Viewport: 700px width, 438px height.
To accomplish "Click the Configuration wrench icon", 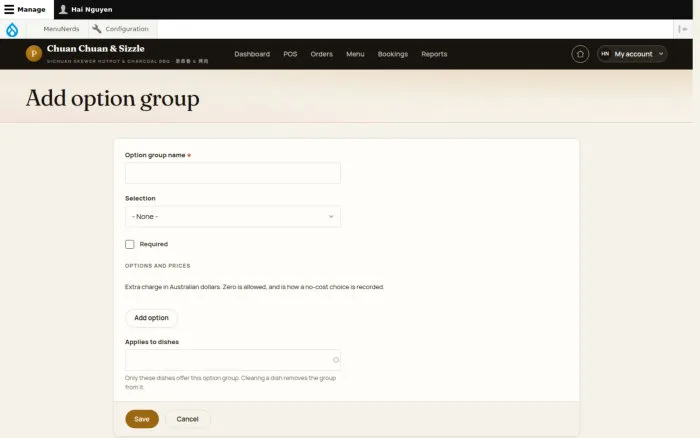I will coord(96,29).
